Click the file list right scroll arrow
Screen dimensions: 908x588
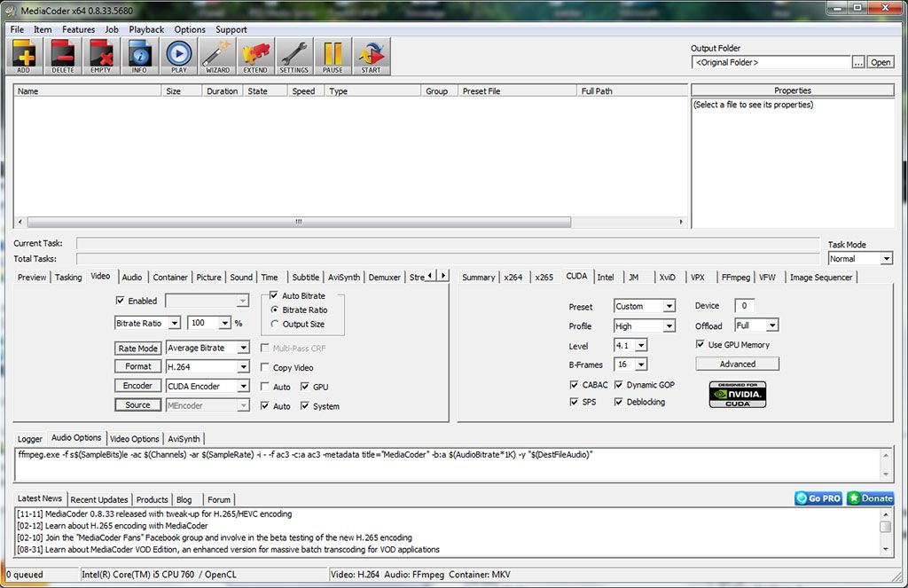681,222
